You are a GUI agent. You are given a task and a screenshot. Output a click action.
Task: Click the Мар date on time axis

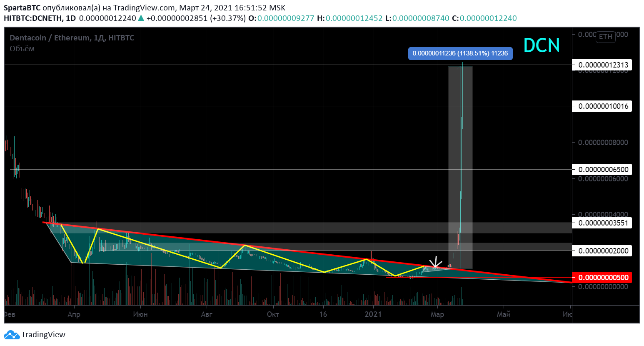point(437,314)
